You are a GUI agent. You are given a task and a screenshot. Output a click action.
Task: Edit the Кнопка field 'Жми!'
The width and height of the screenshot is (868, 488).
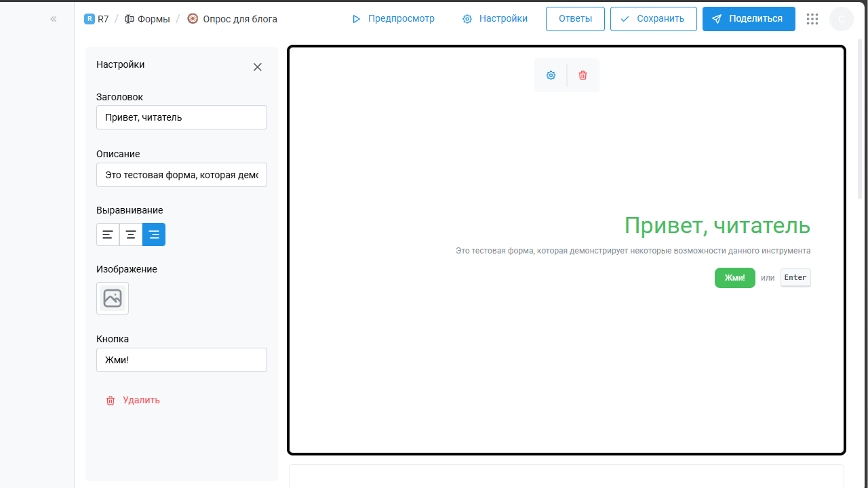[182, 360]
